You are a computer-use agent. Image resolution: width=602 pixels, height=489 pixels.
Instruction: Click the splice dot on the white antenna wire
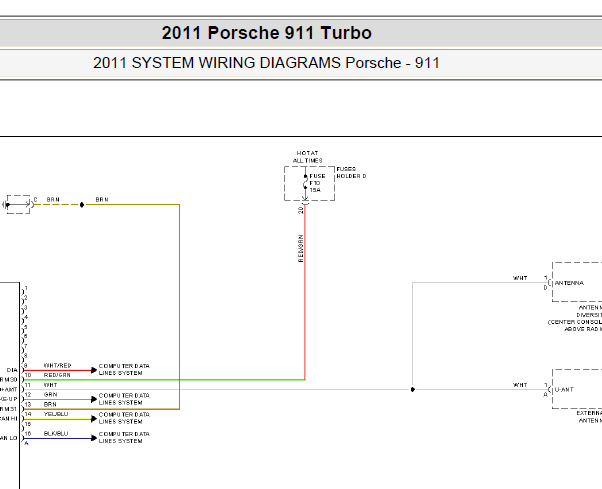coord(413,390)
